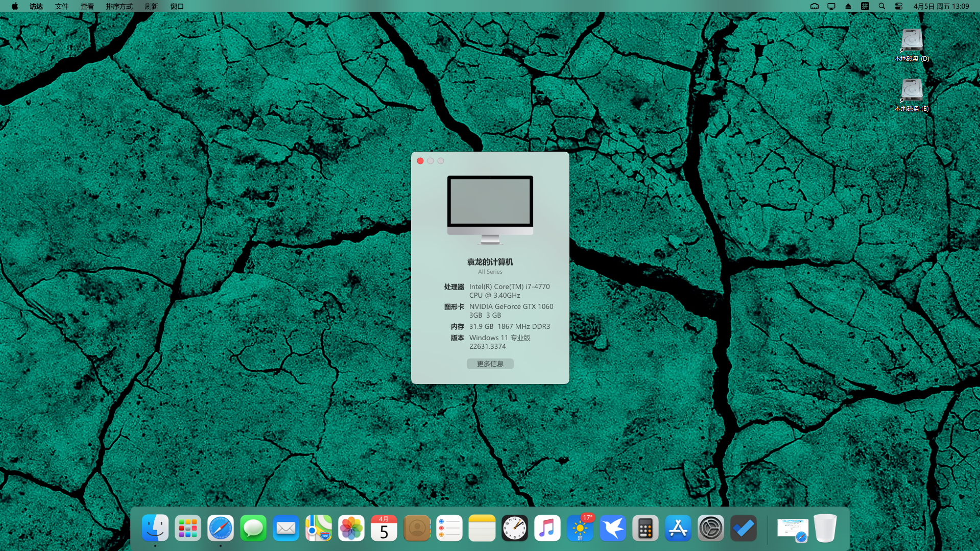This screenshot has width=980, height=551.
Task: Click the date and time display
Action: point(941,6)
